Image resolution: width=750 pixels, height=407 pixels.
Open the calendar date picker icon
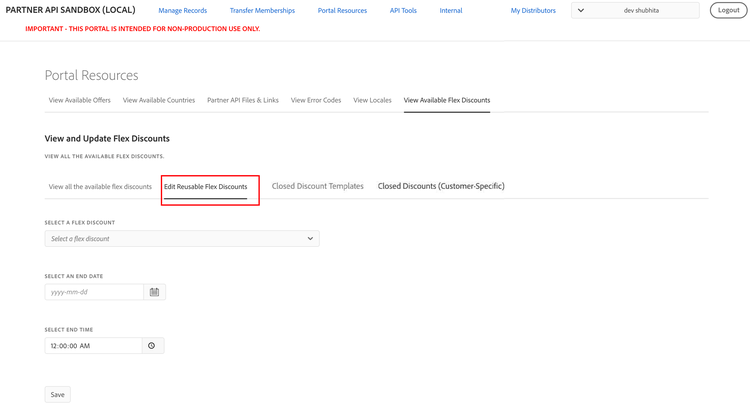[x=154, y=292]
